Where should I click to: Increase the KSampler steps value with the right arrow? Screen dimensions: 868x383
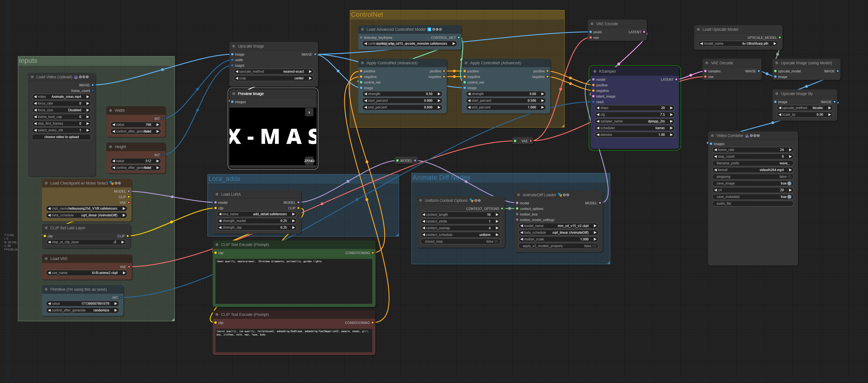pos(671,108)
